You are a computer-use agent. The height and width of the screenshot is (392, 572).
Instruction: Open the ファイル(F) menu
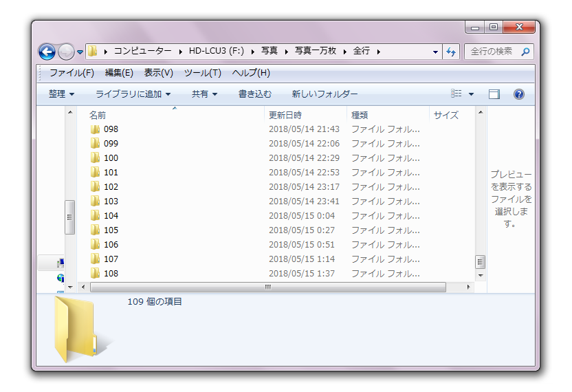point(71,73)
